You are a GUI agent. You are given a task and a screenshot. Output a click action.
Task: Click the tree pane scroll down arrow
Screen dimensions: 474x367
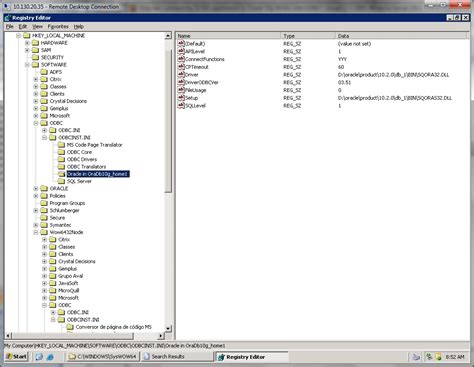click(x=168, y=328)
